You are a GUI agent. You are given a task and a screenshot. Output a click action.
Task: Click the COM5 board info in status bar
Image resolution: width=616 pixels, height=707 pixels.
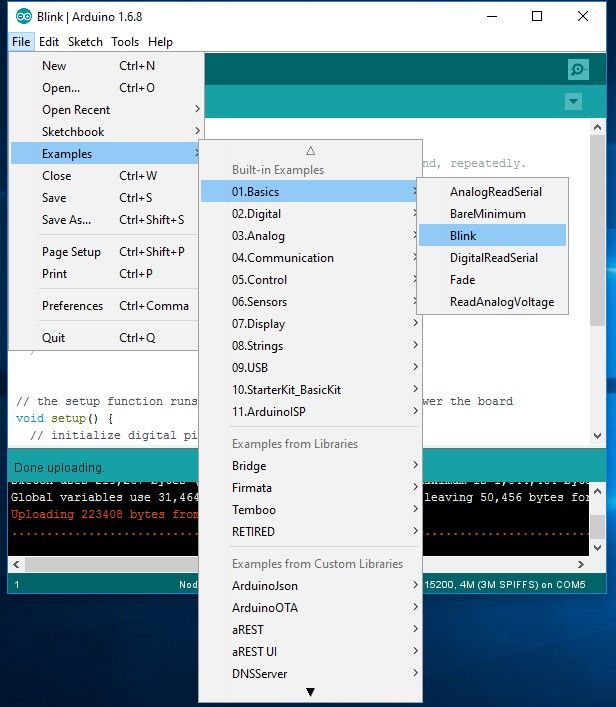505,585
